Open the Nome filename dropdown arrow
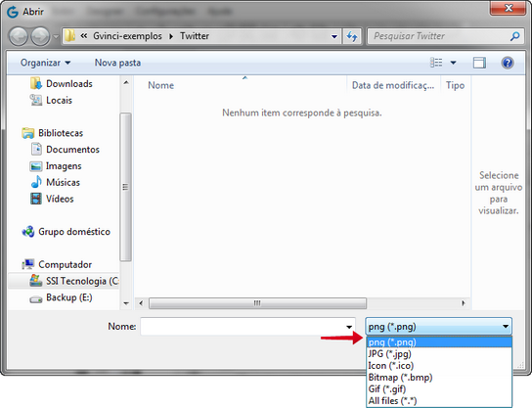 click(349, 327)
